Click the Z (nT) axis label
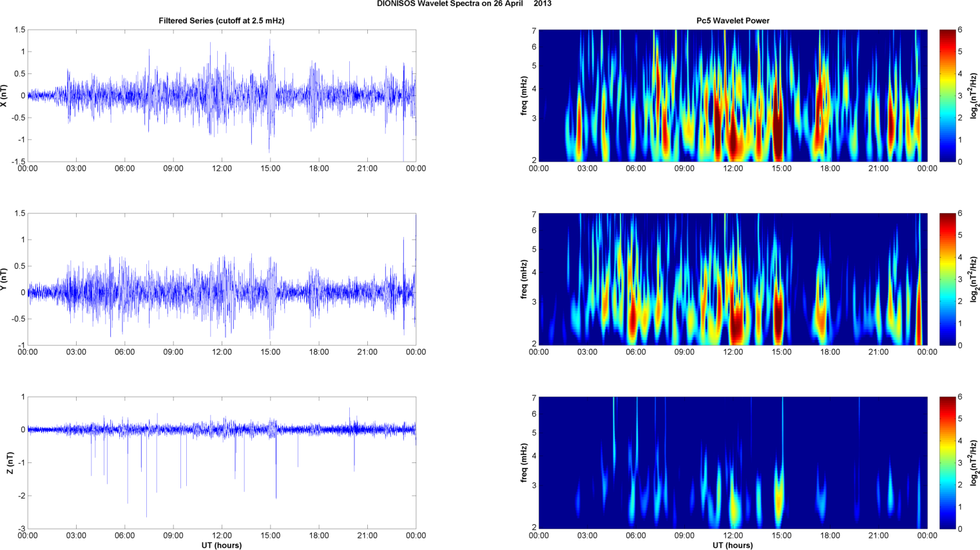 pyautogui.click(x=10, y=463)
